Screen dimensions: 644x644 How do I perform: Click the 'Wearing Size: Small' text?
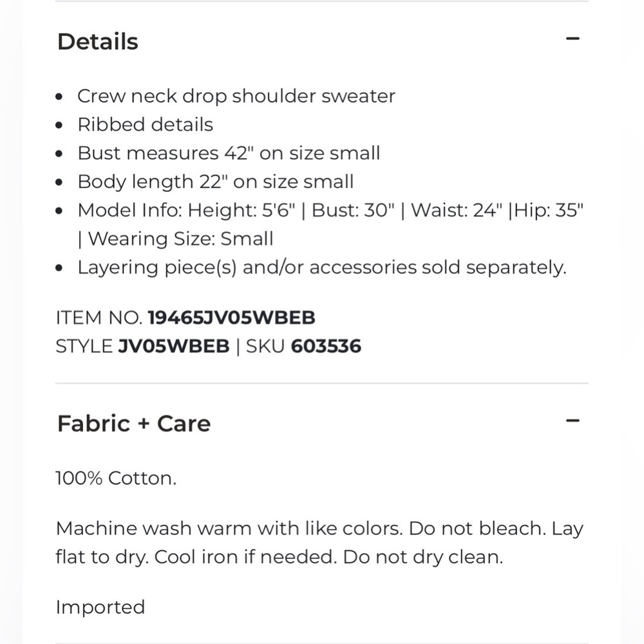coord(180,239)
